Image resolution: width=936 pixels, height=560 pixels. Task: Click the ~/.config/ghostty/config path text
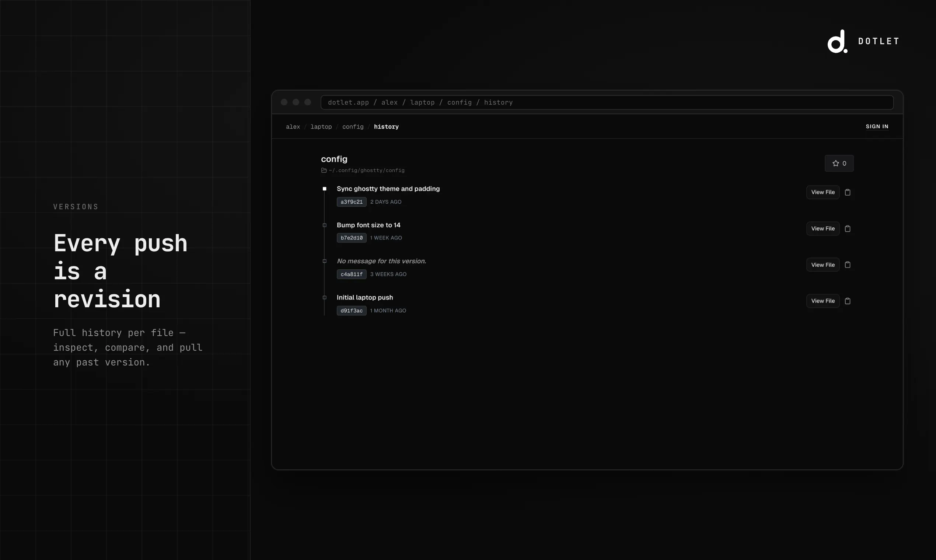tap(366, 171)
